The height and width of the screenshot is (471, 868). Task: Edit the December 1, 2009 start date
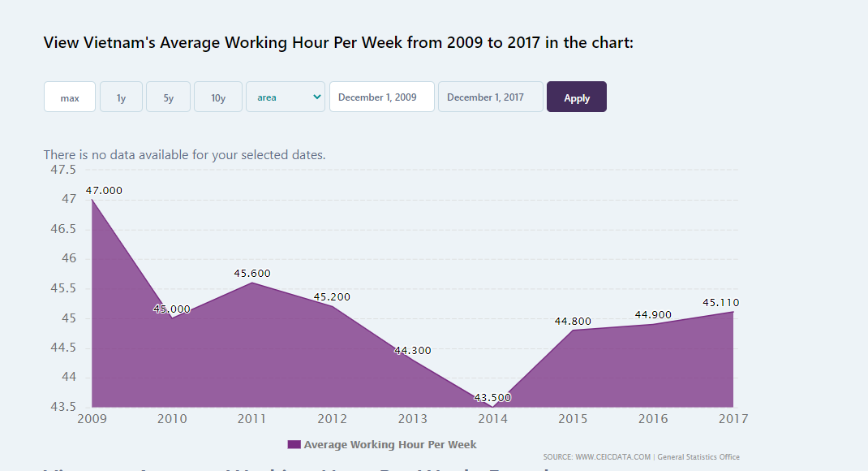(x=382, y=97)
